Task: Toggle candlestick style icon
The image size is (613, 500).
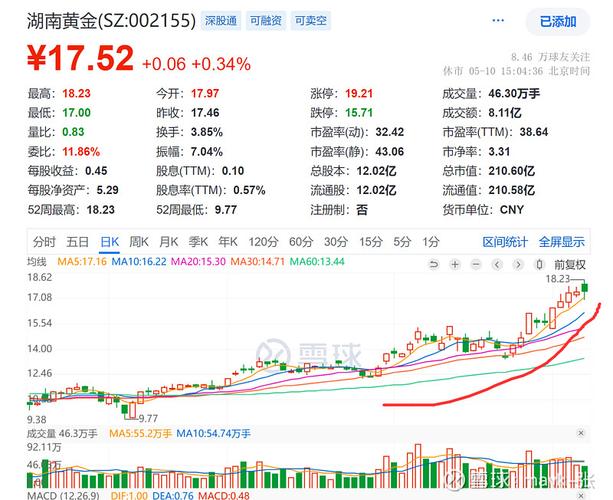Action: tap(539, 265)
